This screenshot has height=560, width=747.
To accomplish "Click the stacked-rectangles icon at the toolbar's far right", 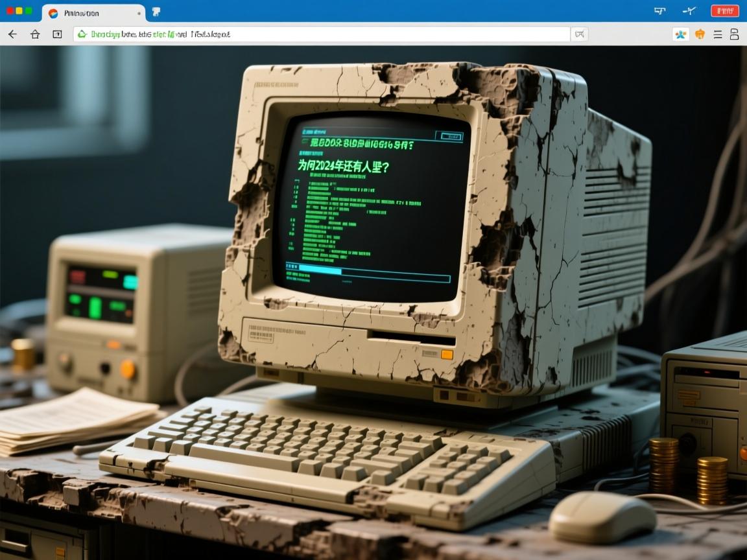I will pyautogui.click(x=734, y=34).
